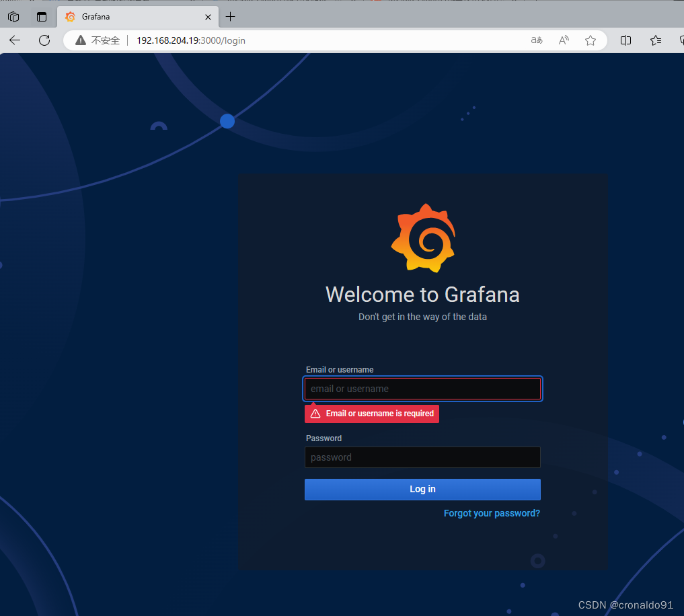Focus the Email or username field
Viewport: 684px width, 616px height.
(422, 389)
